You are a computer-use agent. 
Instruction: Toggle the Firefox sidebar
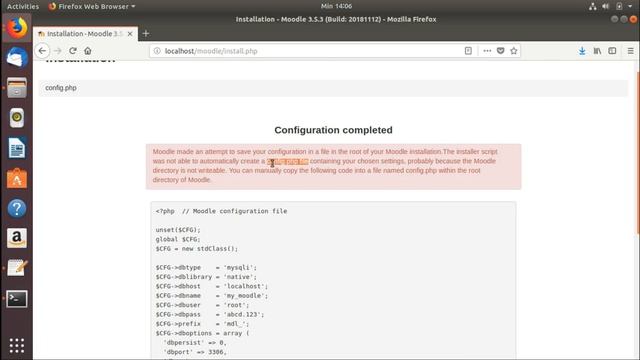pyautogui.click(x=612, y=51)
